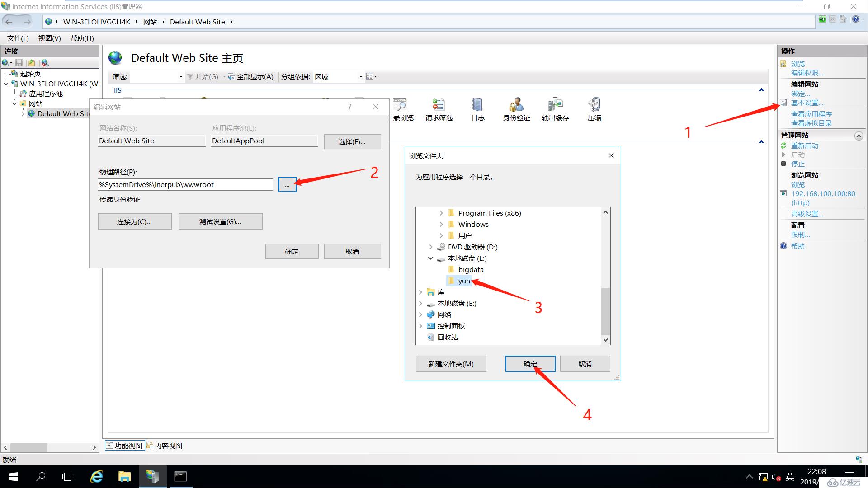The width and height of the screenshot is (868, 488).
Task: Switch to 功能视图 tab
Action: click(125, 446)
